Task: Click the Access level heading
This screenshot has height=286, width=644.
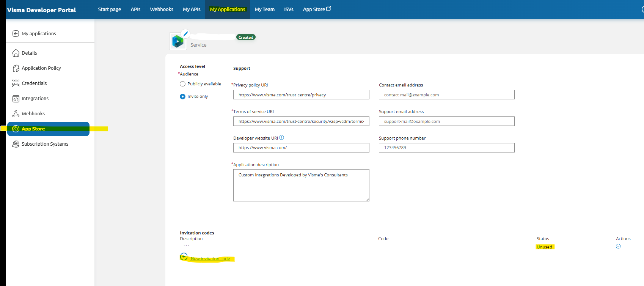Action: [x=192, y=66]
